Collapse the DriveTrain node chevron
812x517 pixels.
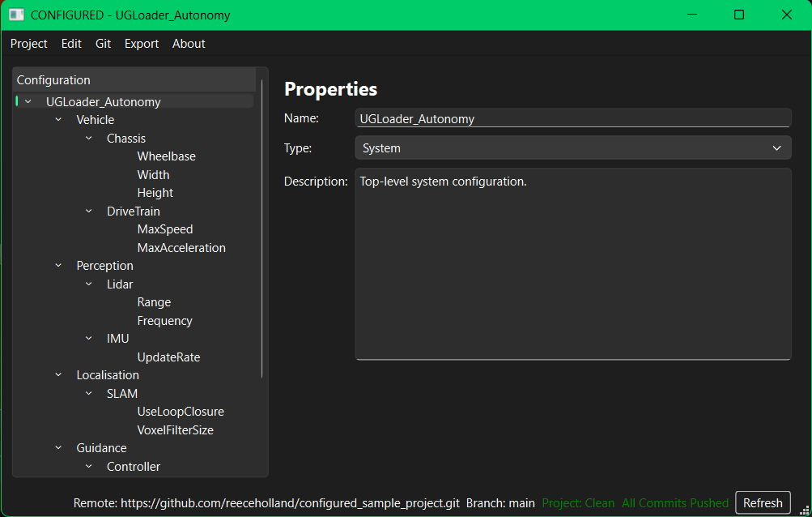89,211
